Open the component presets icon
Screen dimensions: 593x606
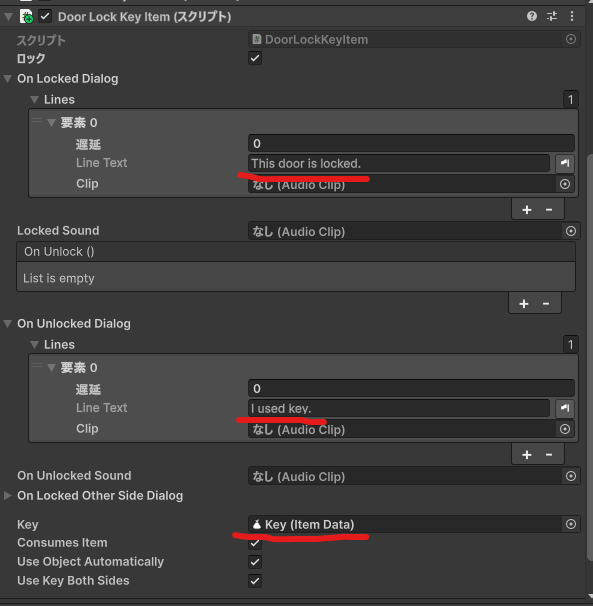552,16
